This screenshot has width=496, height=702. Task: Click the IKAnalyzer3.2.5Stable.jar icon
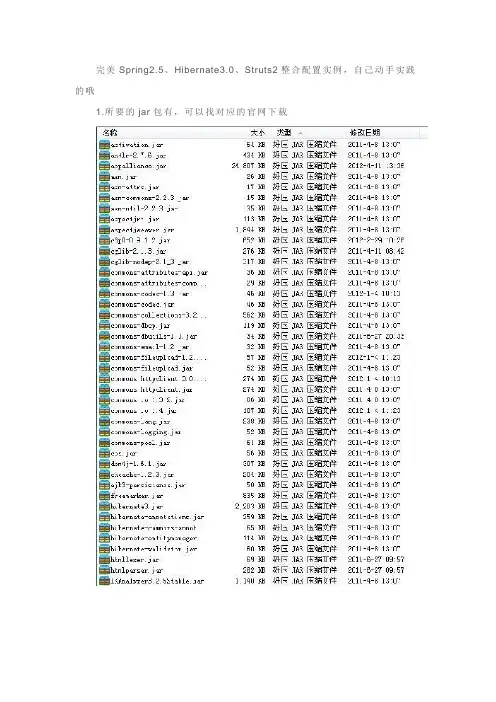tap(104, 581)
